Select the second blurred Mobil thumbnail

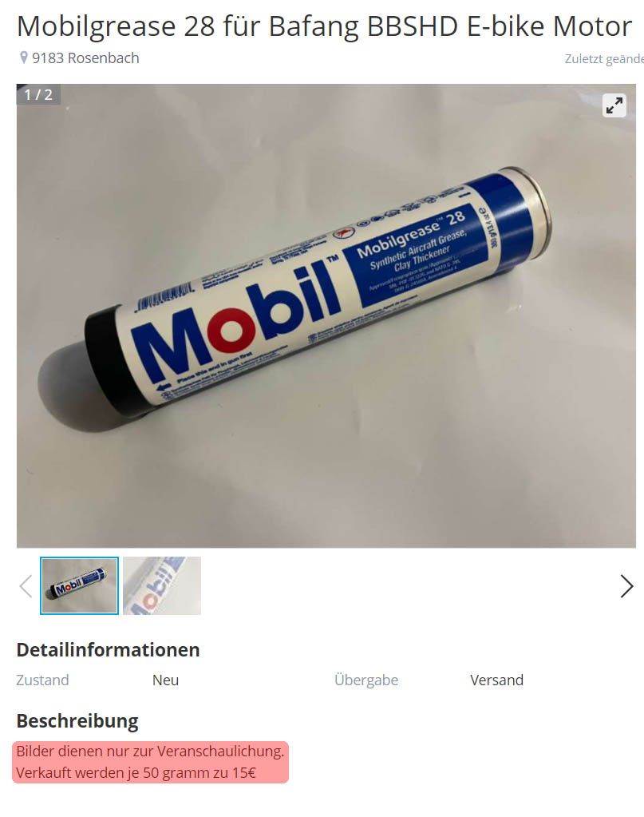tap(162, 585)
